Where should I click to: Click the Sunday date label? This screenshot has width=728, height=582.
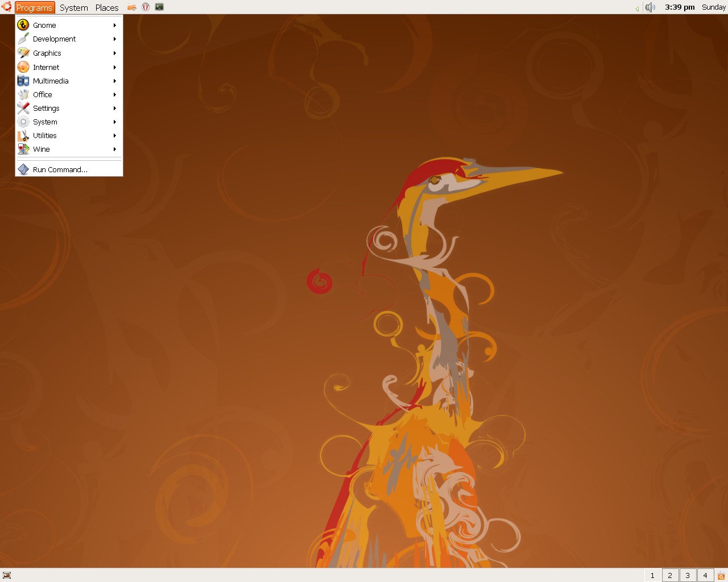(x=713, y=7)
